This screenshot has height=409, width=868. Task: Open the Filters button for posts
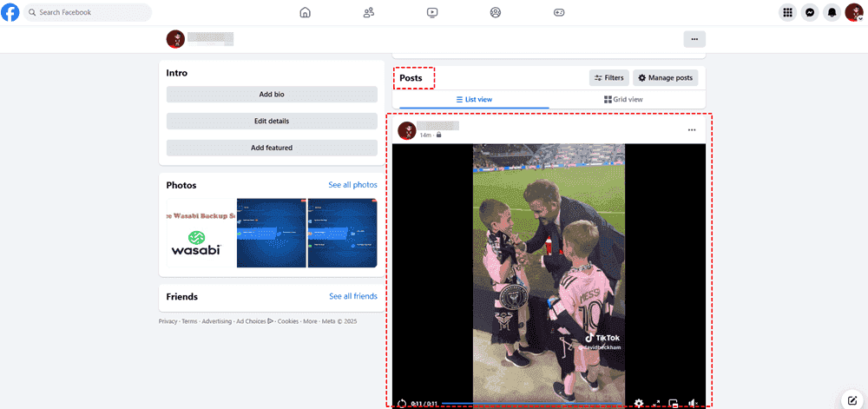click(x=609, y=78)
